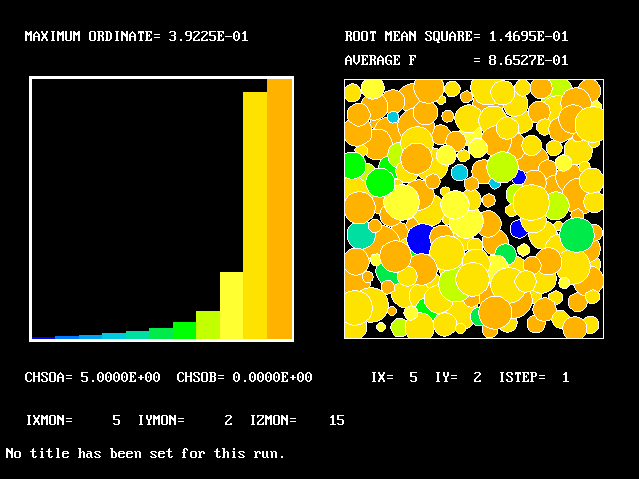
Task: Select the large green circle near right edge
Action: pos(577,235)
